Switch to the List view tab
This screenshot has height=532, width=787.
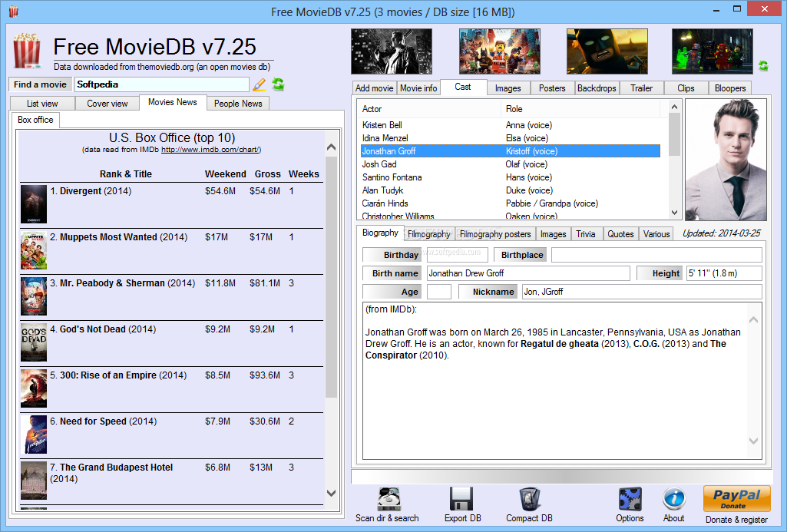click(43, 104)
